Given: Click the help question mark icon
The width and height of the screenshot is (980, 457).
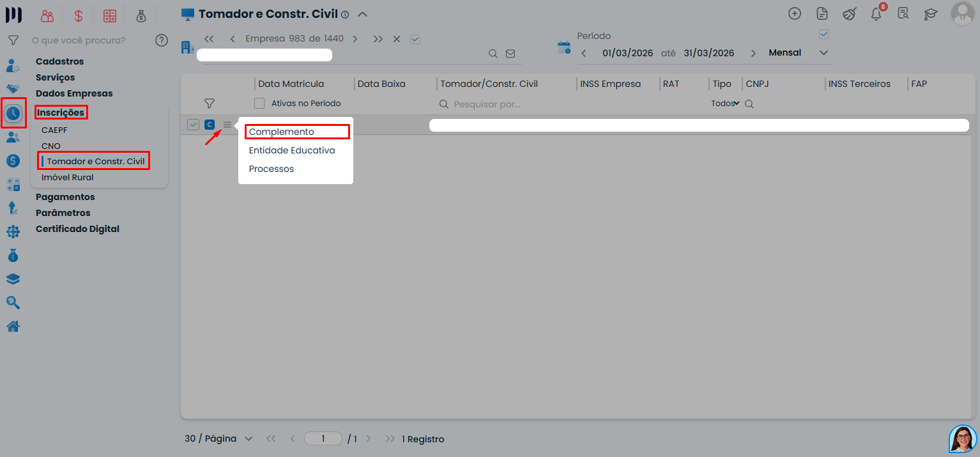Looking at the screenshot, I should click(x=162, y=40).
